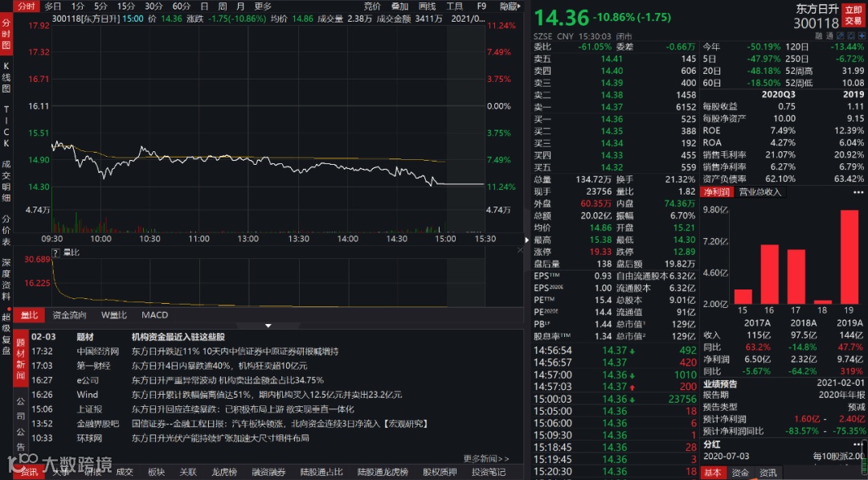This screenshot has width=868, height=480.
Task: Open the 分时图 side tab
Action: (6, 35)
